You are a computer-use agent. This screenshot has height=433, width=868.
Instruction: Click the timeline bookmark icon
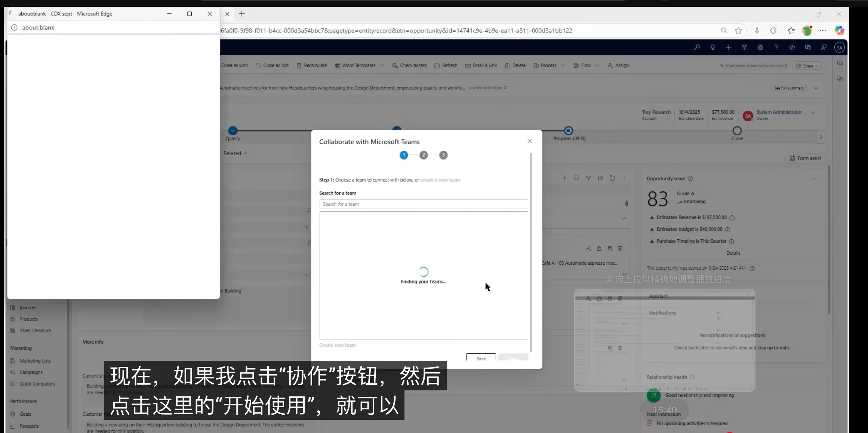576,178
